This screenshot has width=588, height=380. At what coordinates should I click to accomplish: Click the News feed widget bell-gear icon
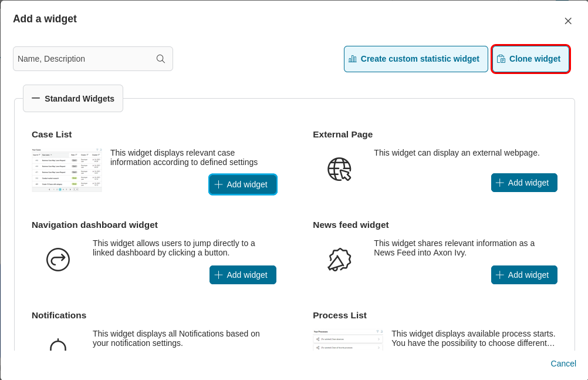pyautogui.click(x=340, y=259)
